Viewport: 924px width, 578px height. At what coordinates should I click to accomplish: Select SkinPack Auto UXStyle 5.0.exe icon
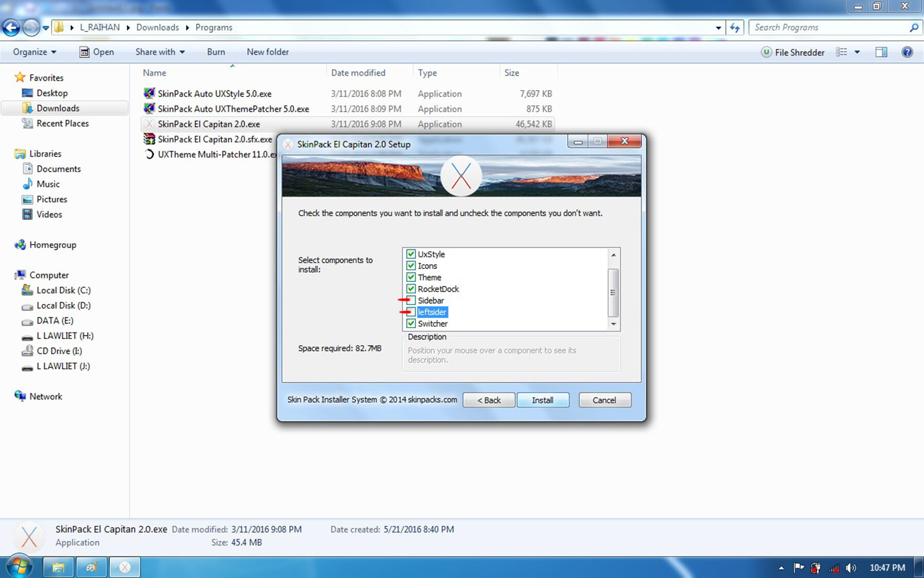[x=149, y=93]
